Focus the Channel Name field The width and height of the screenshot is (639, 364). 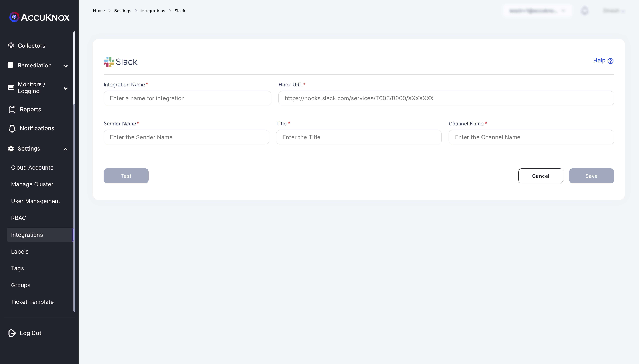[x=531, y=137]
